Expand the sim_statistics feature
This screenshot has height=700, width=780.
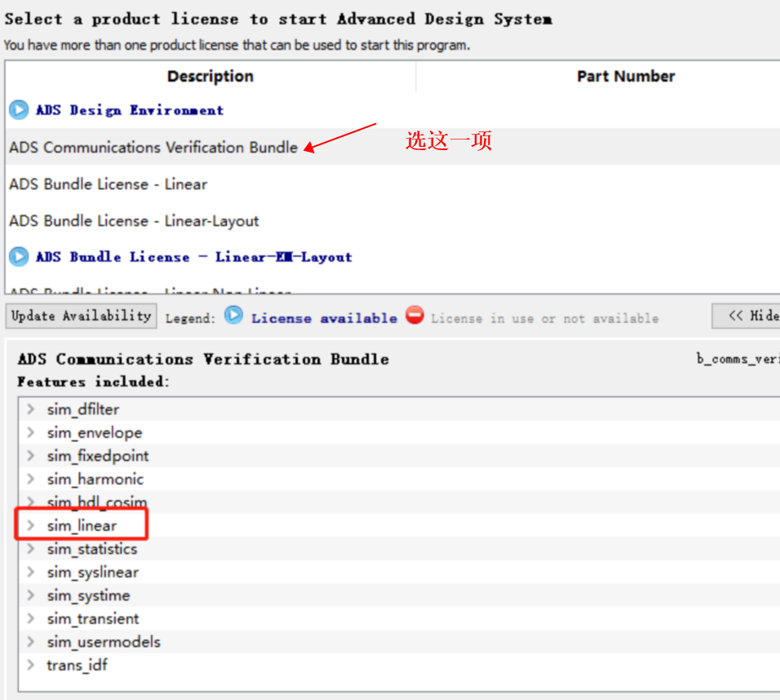click(31, 549)
